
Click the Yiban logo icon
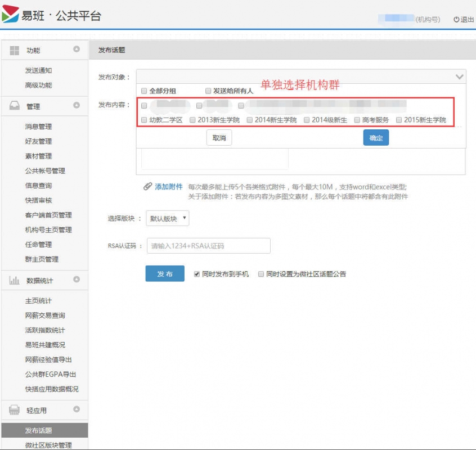(x=10, y=14)
